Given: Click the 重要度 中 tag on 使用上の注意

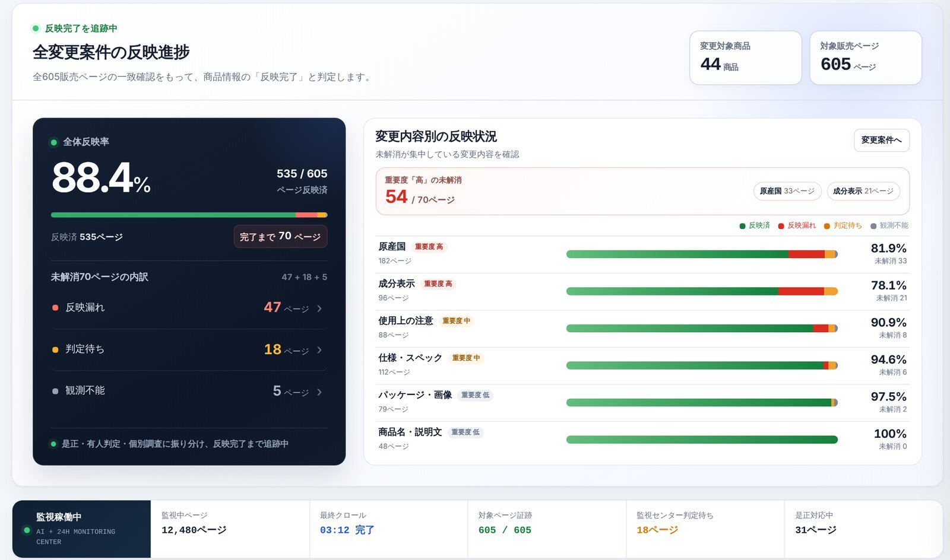Looking at the screenshot, I should [x=456, y=321].
